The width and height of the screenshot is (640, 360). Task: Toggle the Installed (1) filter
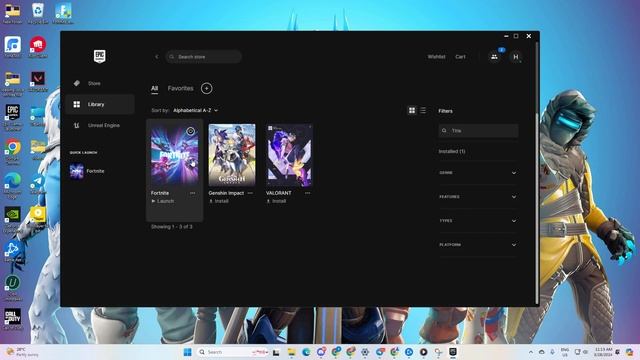point(452,151)
